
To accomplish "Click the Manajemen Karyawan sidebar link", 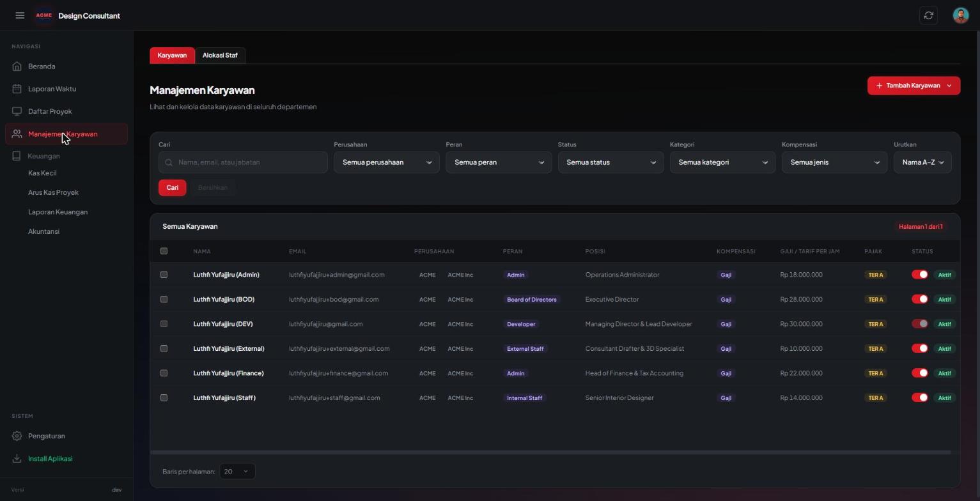I will [x=66, y=134].
